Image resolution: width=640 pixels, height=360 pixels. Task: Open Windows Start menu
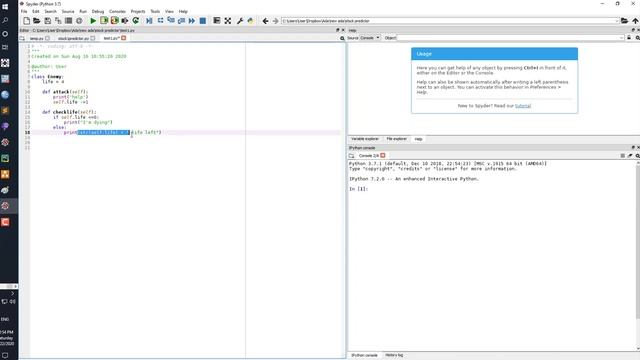[5, 7]
